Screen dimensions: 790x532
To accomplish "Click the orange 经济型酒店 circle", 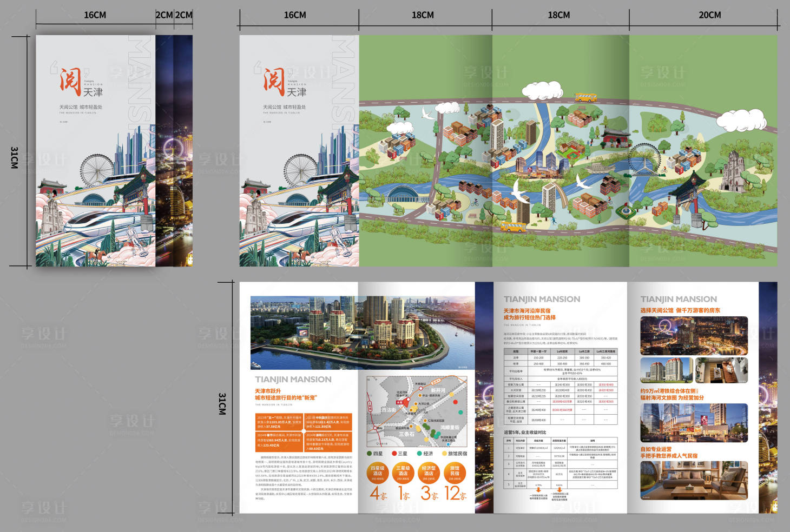I will 429,473.
